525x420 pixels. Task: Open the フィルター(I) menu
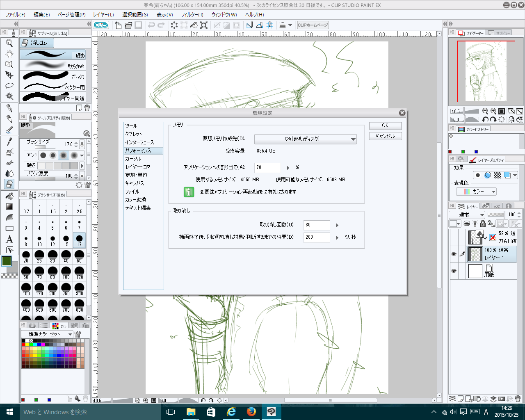(x=192, y=14)
